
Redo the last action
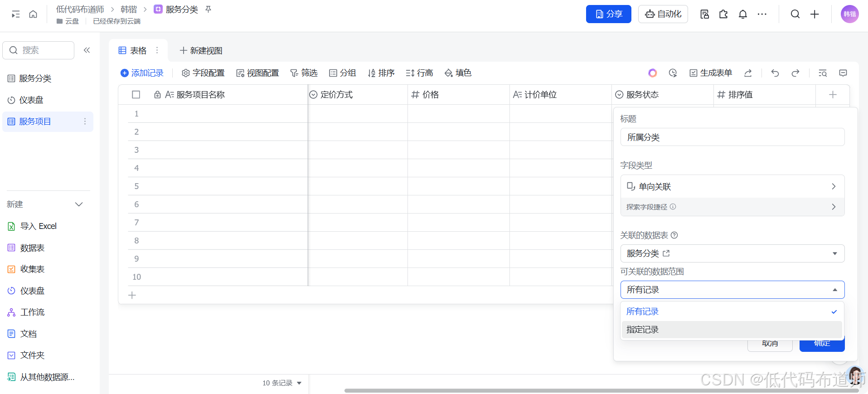click(x=795, y=73)
